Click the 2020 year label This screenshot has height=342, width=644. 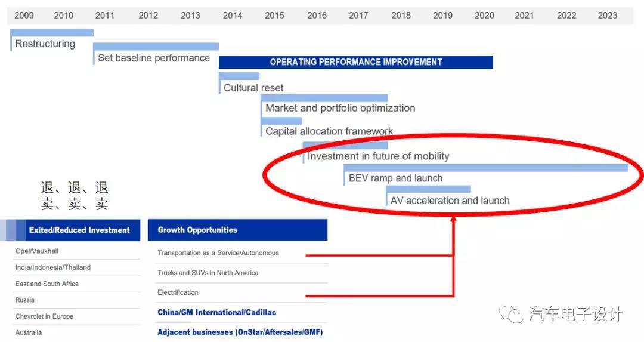[x=484, y=16]
